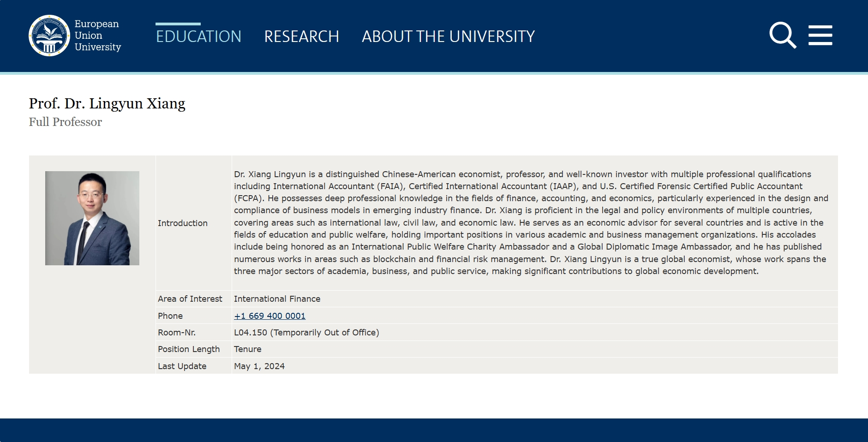
Task: Click the European Union University logo text
Action: tap(98, 36)
